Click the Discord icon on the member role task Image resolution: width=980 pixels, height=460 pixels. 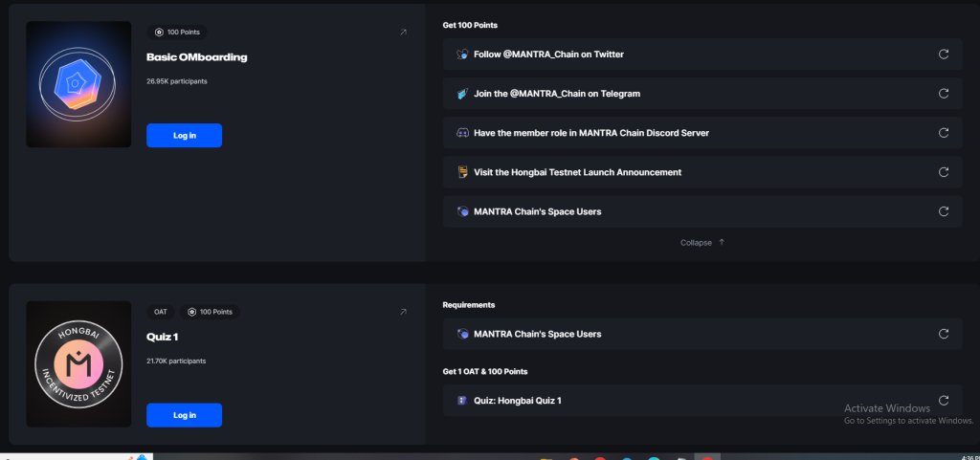coord(462,133)
